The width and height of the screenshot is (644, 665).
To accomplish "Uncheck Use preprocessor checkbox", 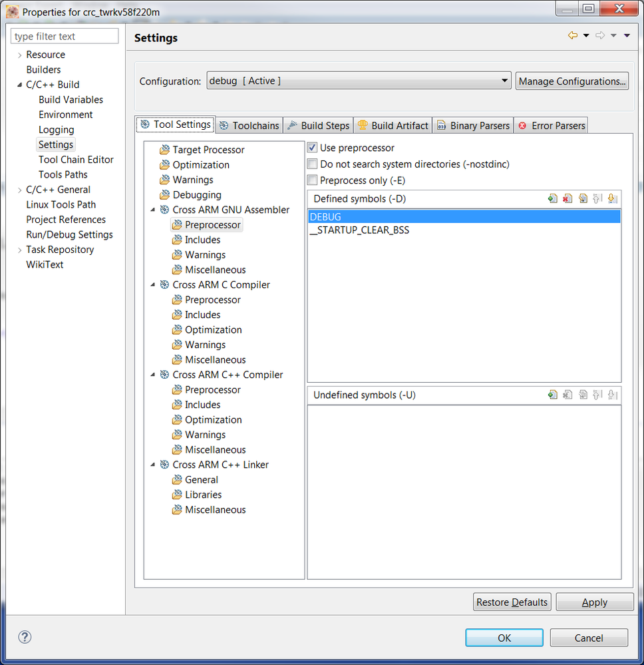I will coord(313,148).
